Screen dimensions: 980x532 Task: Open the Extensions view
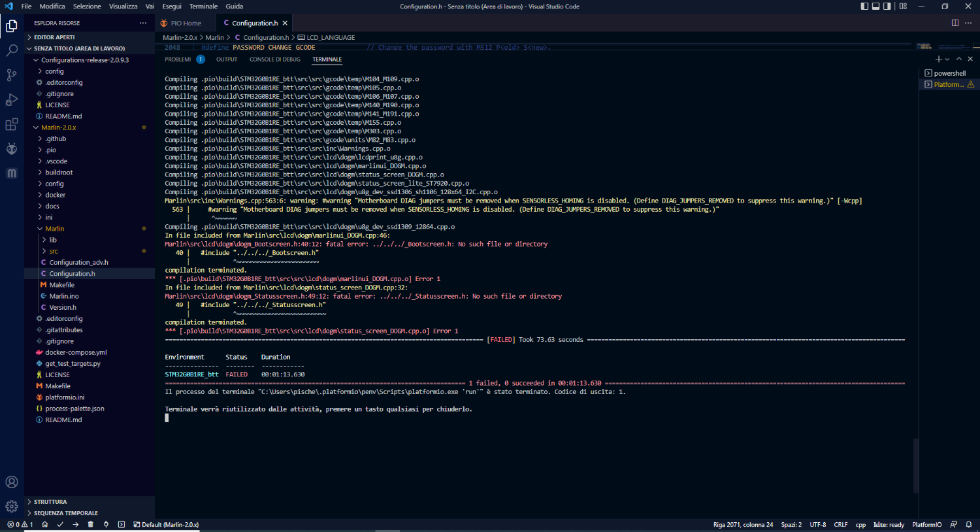12,124
